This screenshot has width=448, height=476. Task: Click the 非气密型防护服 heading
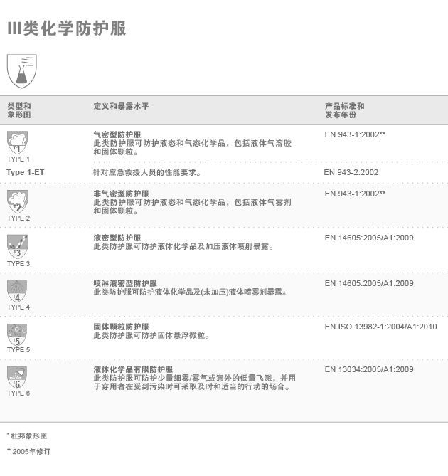pyautogui.click(x=121, y=194)
